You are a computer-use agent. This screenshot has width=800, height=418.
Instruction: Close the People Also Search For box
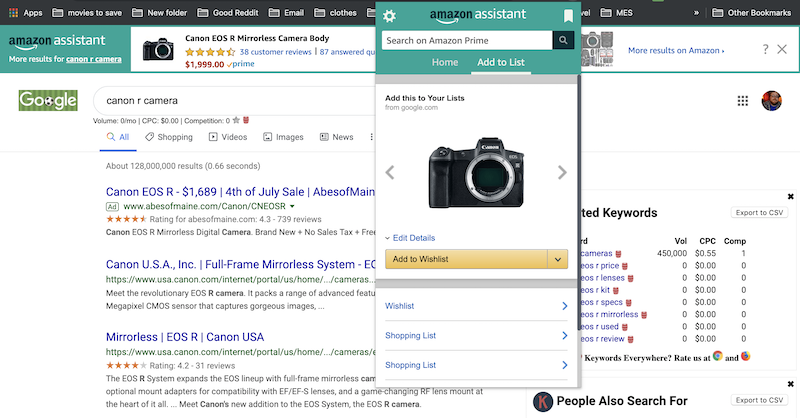pos(790,384)
